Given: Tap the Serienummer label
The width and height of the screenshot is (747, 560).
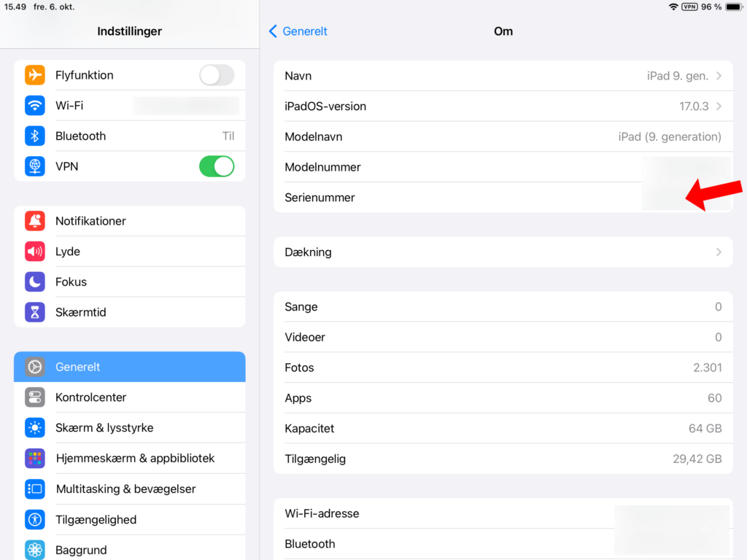Looking at the screenshot, I should tap(320, 198).
